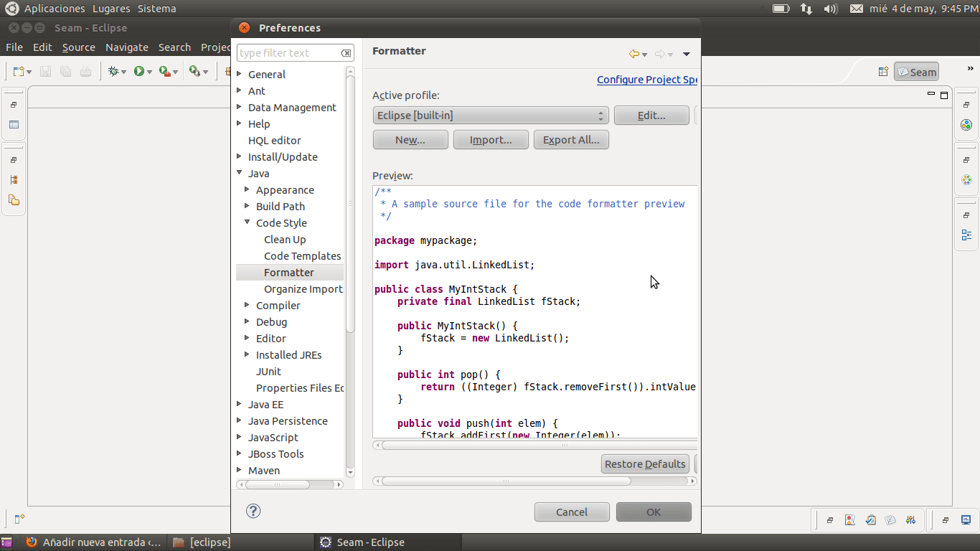
Task: Open the Aplicaciones menu in top panel
Action: click(x=55, y=9)
